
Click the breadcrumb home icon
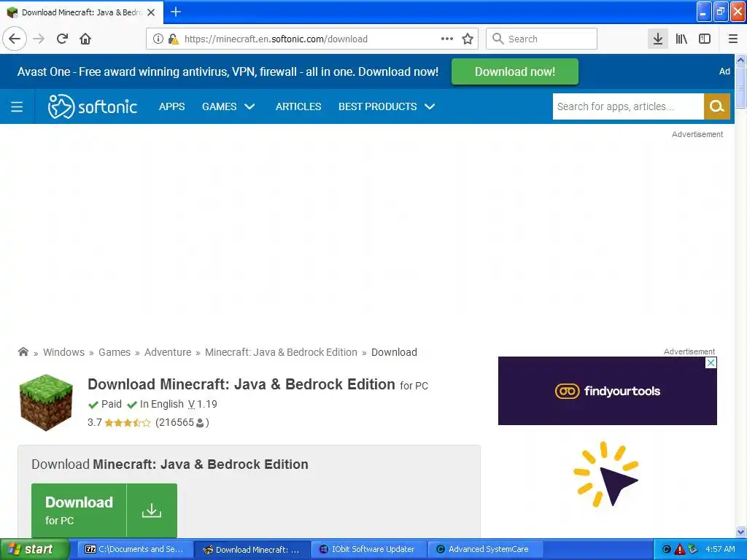pos(23,352)
